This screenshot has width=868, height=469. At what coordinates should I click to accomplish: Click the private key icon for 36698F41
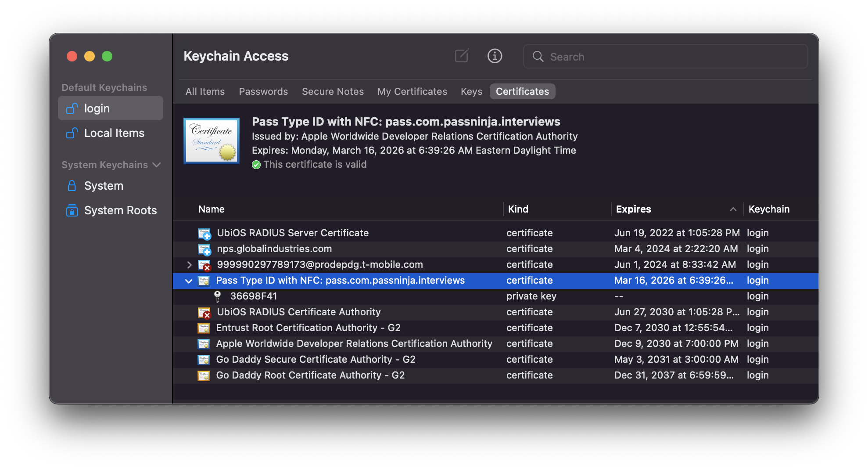point(217,296)
